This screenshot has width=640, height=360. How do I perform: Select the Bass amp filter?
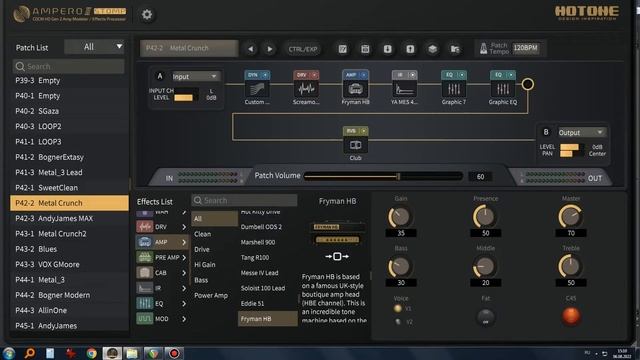point(201,280)
